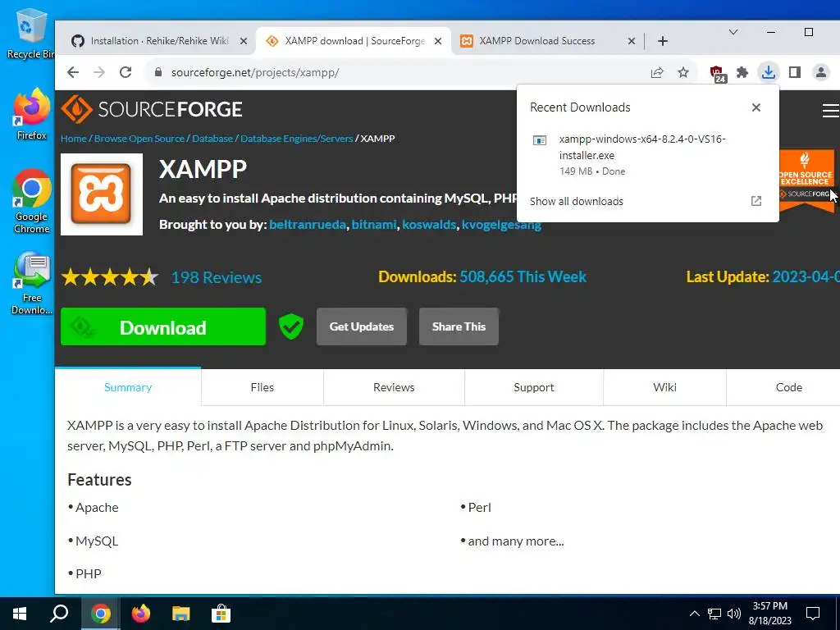
Task: Open the Wiki tab
Action: coord(664,387)
